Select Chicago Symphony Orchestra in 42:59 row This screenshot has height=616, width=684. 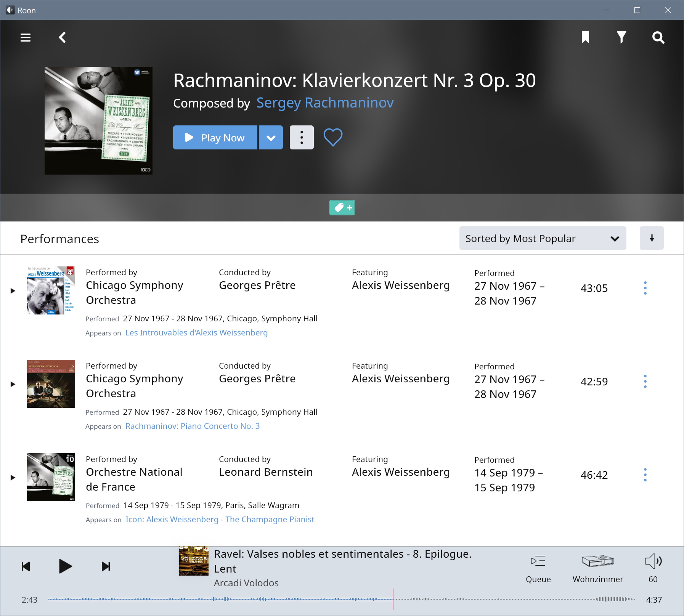pyautogui.click(x=135, y=386)
